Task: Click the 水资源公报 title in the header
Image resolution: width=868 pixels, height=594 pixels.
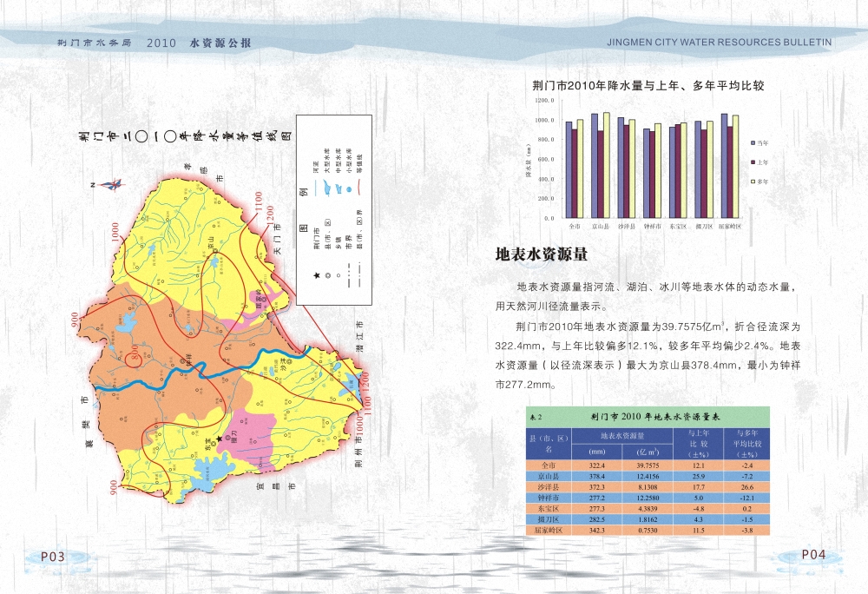Action: coord(220,42)
